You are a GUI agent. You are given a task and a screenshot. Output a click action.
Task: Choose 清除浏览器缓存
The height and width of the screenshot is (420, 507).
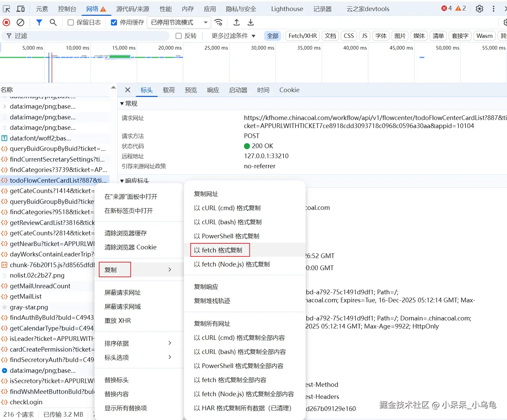click(139, 233)
